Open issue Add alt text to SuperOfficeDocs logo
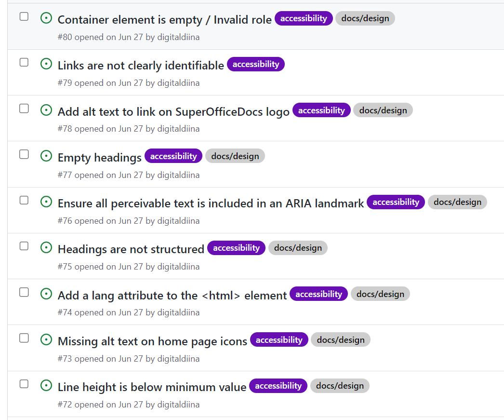 pyautogui.click(x=172, y=111)
